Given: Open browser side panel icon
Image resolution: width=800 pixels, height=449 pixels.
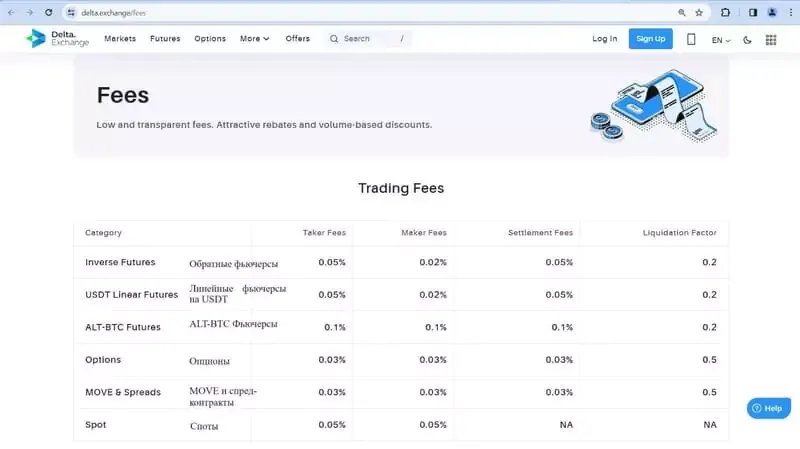Looking at the screenshot, I should tap(753, 13).
